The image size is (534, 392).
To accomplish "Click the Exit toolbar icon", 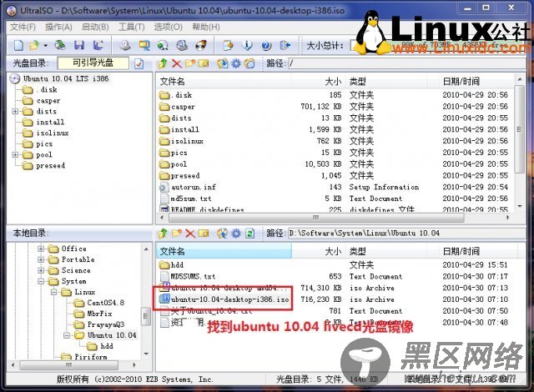I will click(x=285, y=45).
